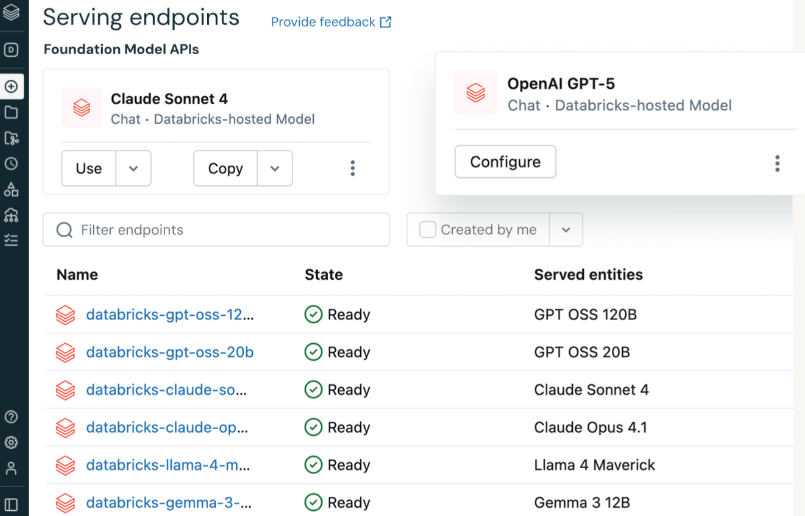Click the Ready state for Claude Opus 4.1
Viewport: 805px width, 516px height.
point(337,427)
